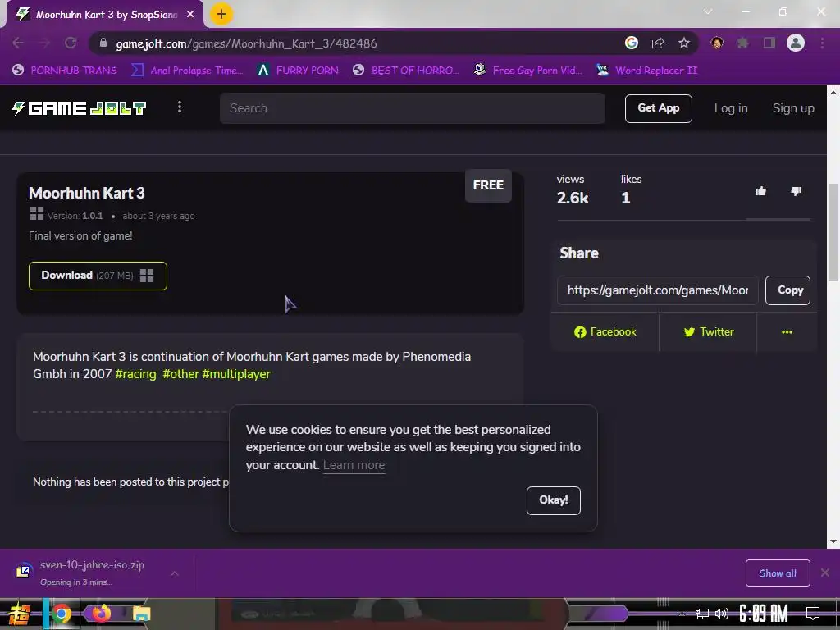The image size is (840, 630).
Task: Open the Chrome profile avatar
Action: [x=796, y=43]
